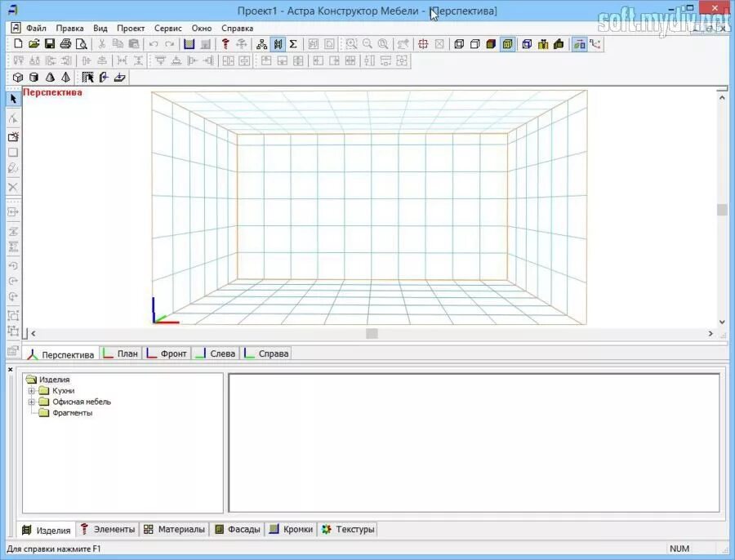Click the Sigma summary icon
This screenshot has width=735, height=560.
[x=293, y=44]
